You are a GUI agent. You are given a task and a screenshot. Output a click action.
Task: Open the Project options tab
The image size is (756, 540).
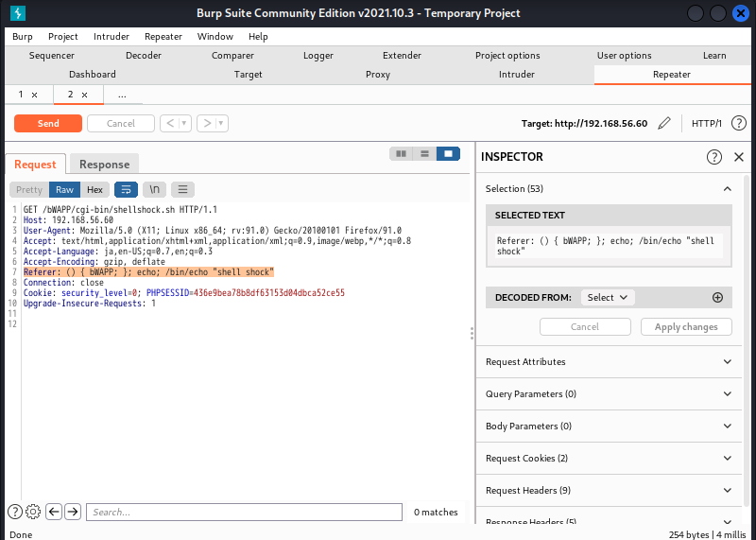tap(507, 56)
